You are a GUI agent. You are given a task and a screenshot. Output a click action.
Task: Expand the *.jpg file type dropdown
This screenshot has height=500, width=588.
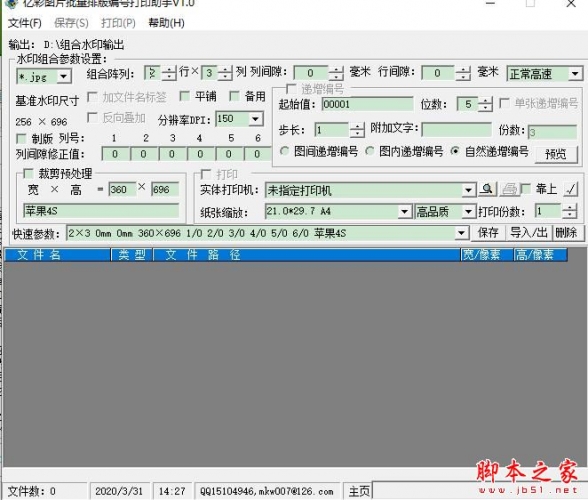(x=64, y=77)
